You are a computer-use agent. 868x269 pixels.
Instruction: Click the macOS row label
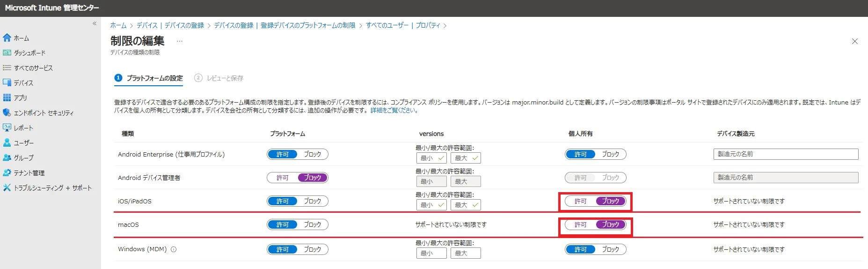128,224
